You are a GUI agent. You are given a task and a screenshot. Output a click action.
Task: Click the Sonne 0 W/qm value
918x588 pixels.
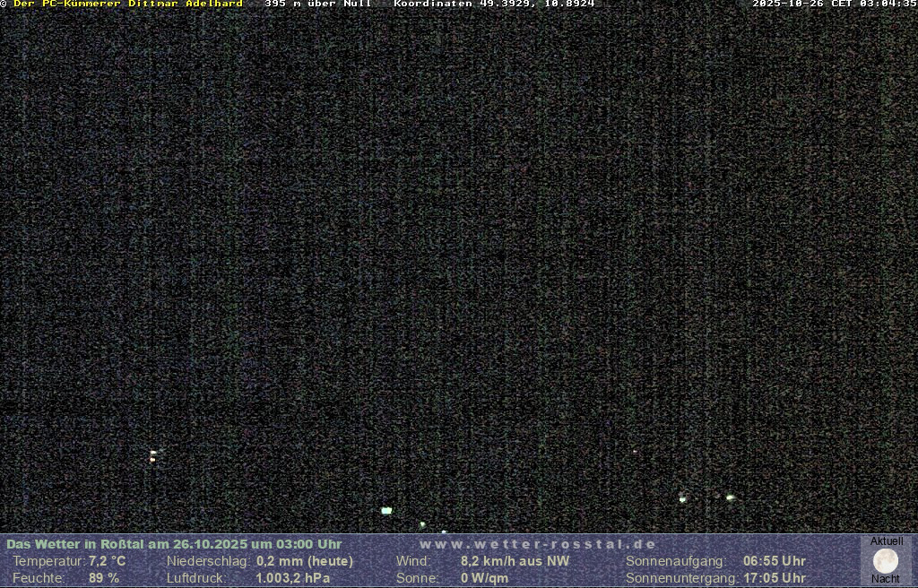[484, 578]
